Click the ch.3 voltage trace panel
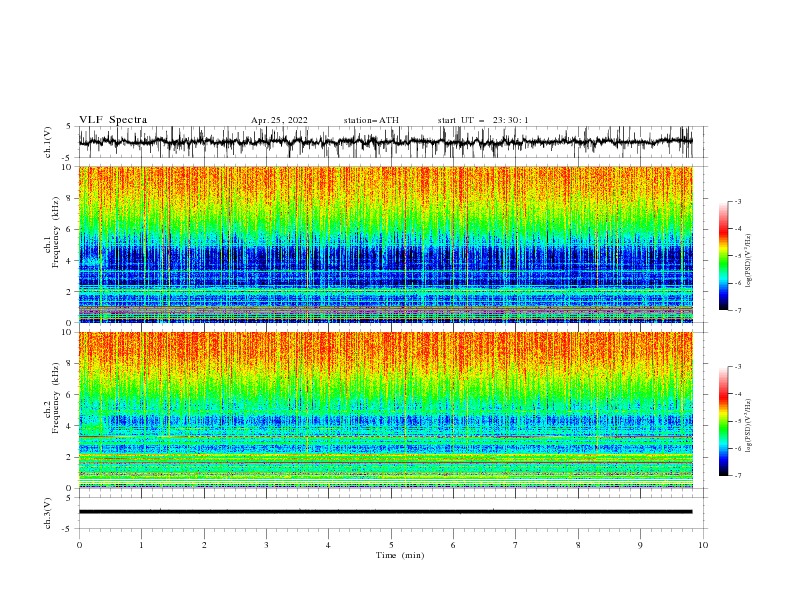The width and height of the screenshot is (792, 612). point(393,513)
